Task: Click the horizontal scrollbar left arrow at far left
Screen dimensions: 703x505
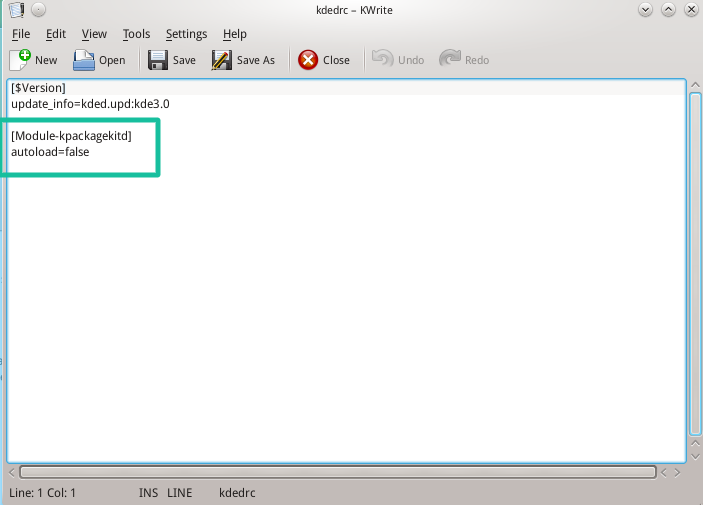Action: (12, 472)
